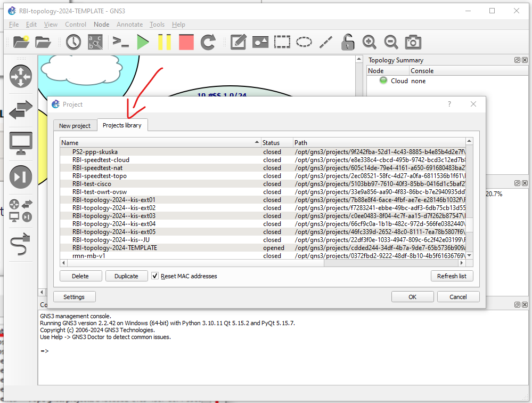The width and height of the screenshot is (532, 403).
Task: Open the snapshot manager clock icon
Action: pyautogui.click(x=73, y=42)
